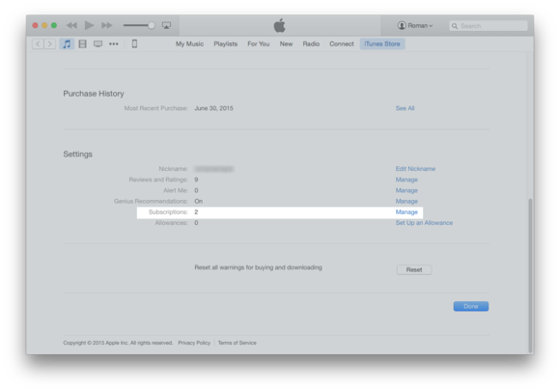Open the For You tab
Screen dimensions: 560x392
click(258, 43)
